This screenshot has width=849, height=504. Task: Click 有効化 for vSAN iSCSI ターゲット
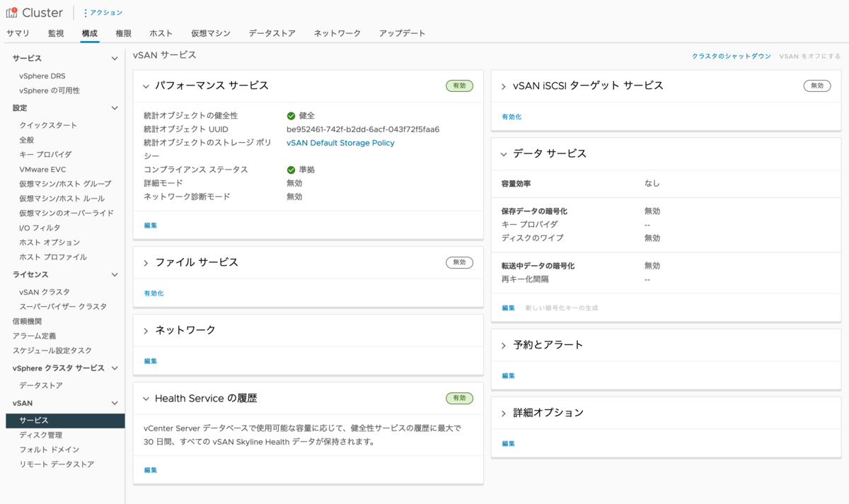512,117
